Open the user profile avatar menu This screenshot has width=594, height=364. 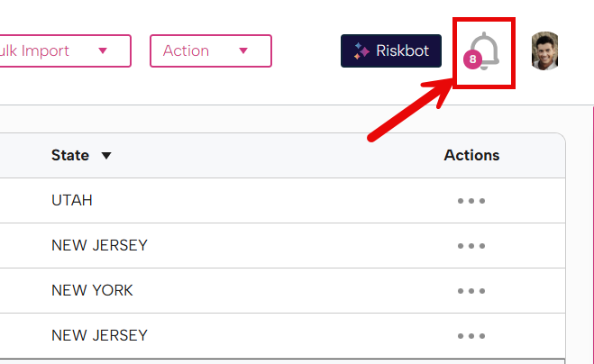click(544, 51)
